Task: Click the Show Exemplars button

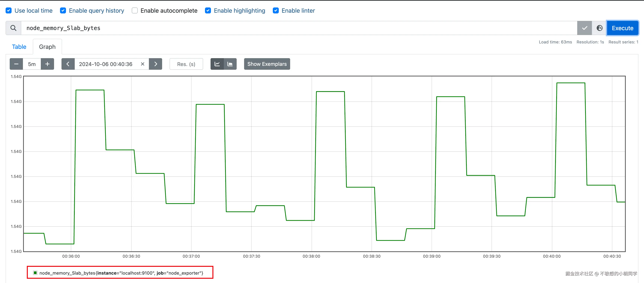Action: 267,64
